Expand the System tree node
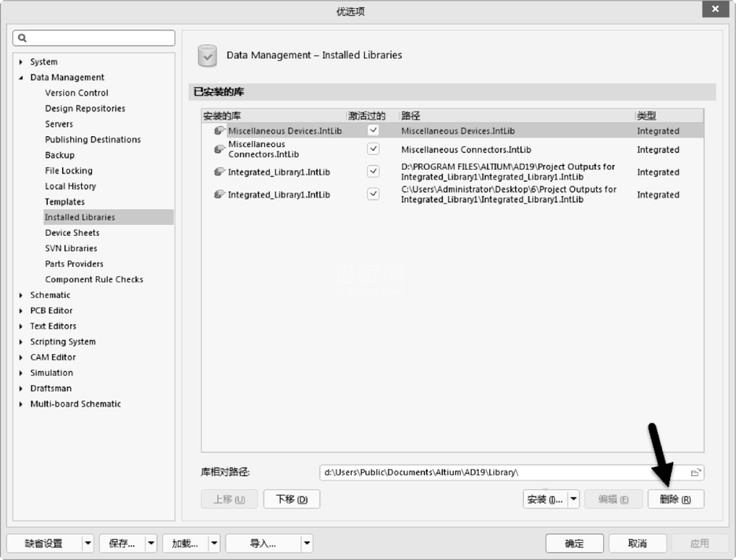Screen dimensions: 736x560 [21, 62]
